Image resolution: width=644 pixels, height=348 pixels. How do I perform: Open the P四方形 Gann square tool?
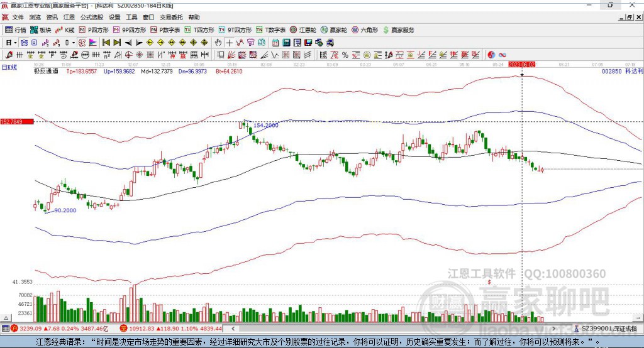click(94, 30)
